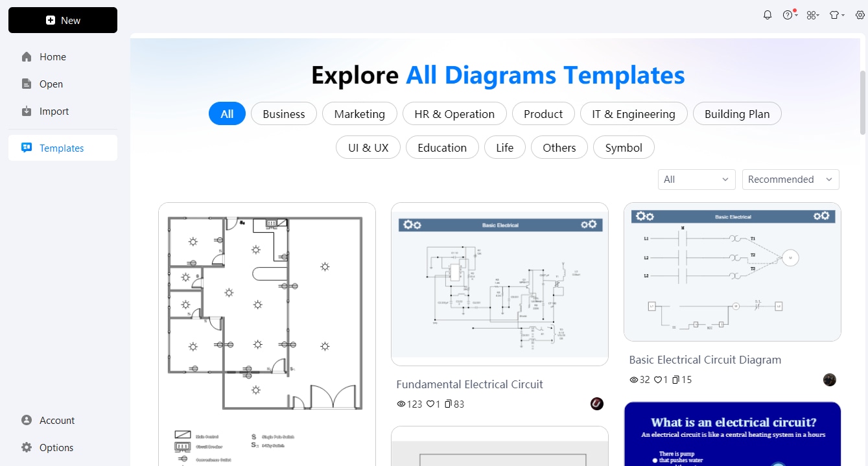Open the Basic Electrical Circuit Diagram thumbnail
The width and height of the screenshot is (868, 466).
[x=733, y=272]
